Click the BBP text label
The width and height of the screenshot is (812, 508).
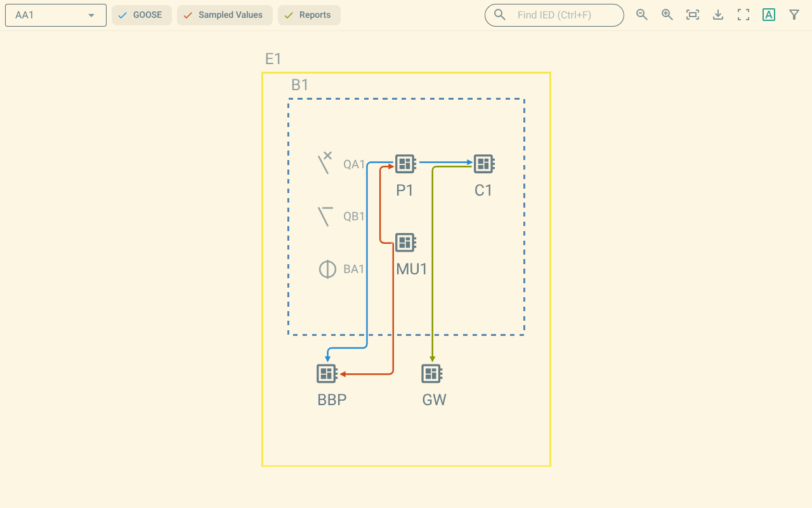[x=332, y=400]
